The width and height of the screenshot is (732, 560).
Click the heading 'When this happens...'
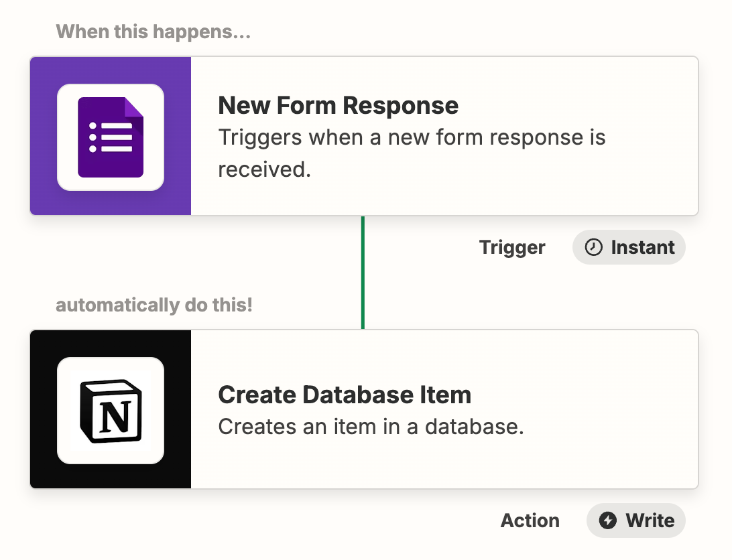point(154,31)
